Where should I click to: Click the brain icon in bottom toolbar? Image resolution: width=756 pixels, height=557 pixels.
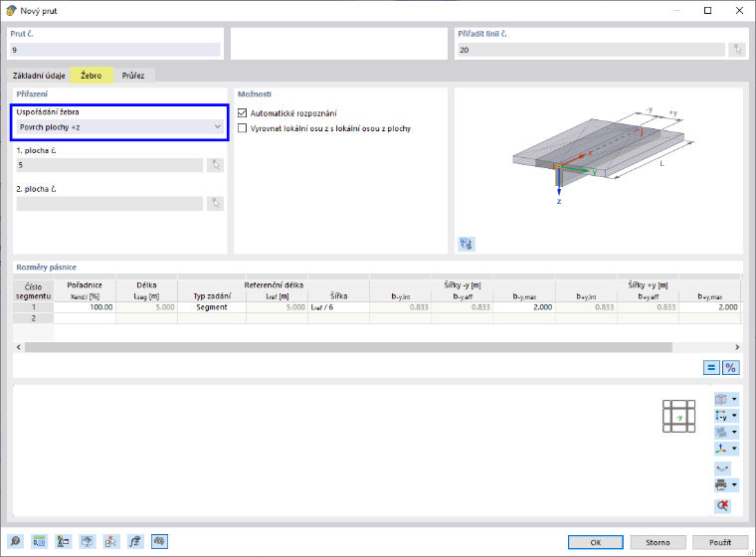coord(159,541)
